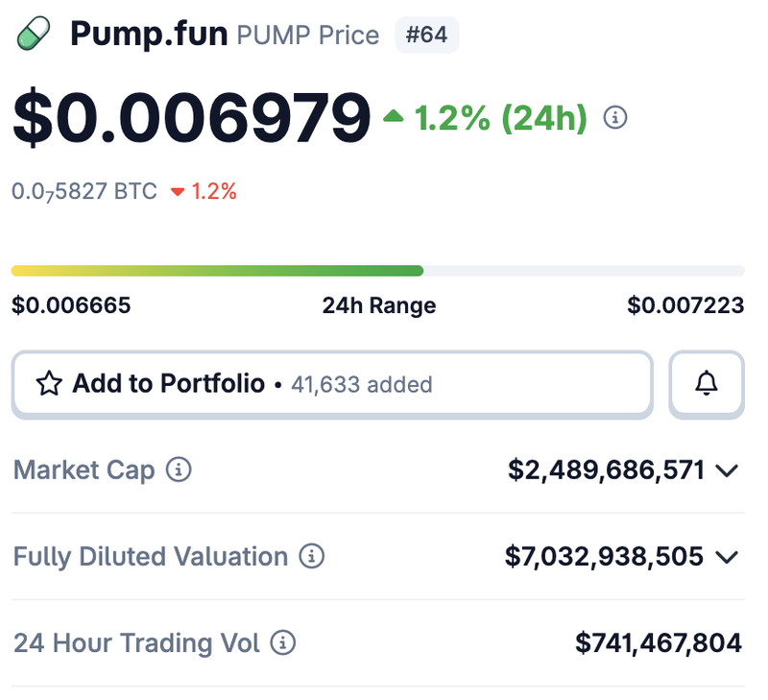
Task: Click the Add to Portfolio button
Action: [331, 384]
